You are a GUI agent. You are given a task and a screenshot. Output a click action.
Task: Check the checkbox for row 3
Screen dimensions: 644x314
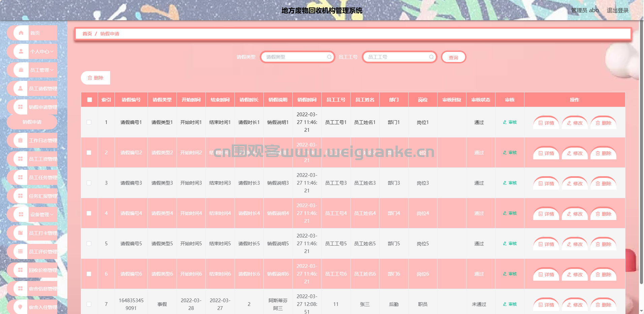[x=89, y=183]
